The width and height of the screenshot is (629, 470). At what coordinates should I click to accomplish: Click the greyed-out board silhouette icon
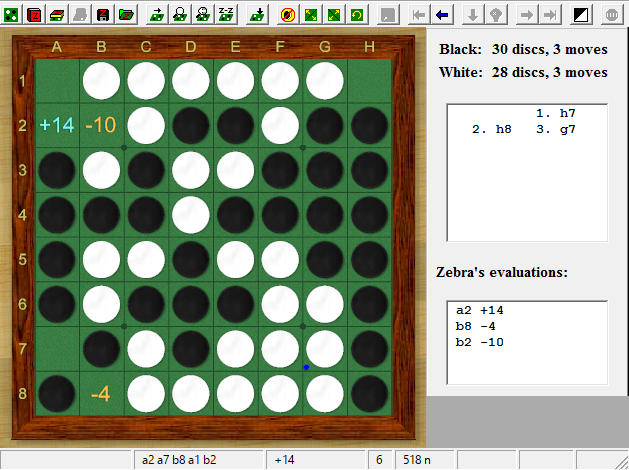tap(80, 15)
